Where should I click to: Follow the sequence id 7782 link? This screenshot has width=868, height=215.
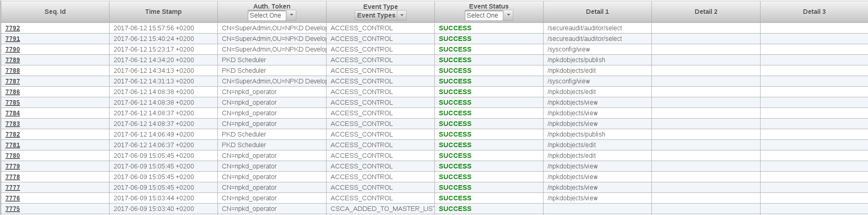13,134
